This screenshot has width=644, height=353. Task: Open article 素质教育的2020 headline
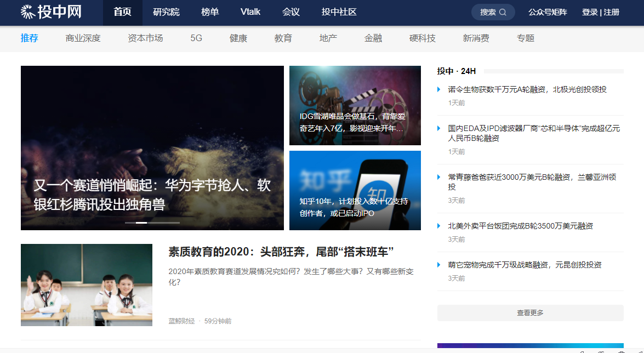[x=281, y=252]
